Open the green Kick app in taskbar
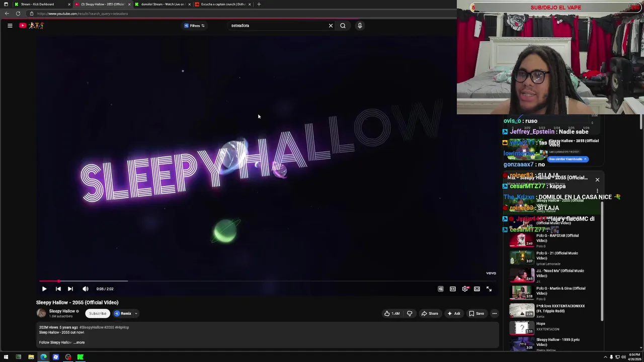This screenshot has height=362, width=644. click(x=80, y=357)
